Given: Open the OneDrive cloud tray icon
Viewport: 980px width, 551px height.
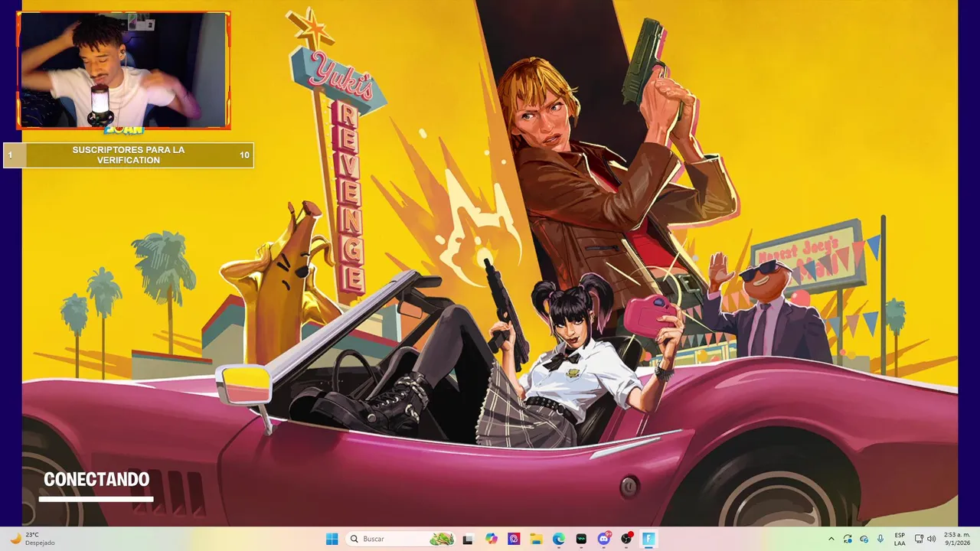Looking at the screenshot, I should [x=864, y=539].
